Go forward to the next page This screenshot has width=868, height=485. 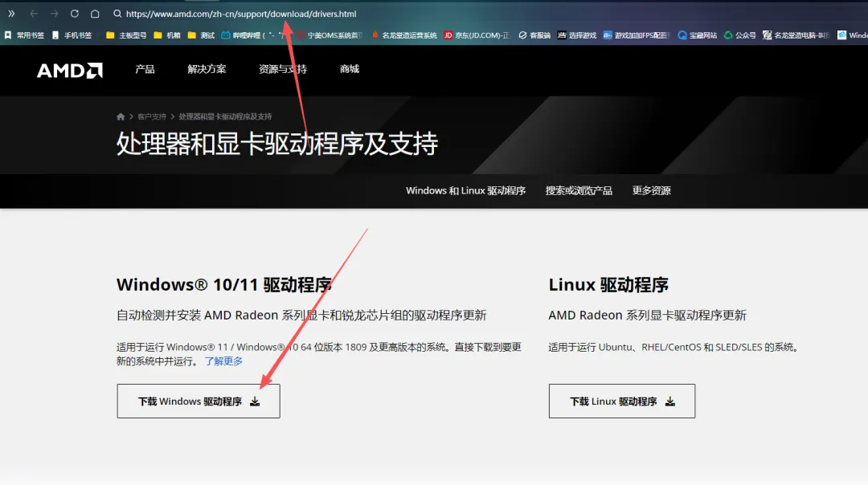(55, 14)
